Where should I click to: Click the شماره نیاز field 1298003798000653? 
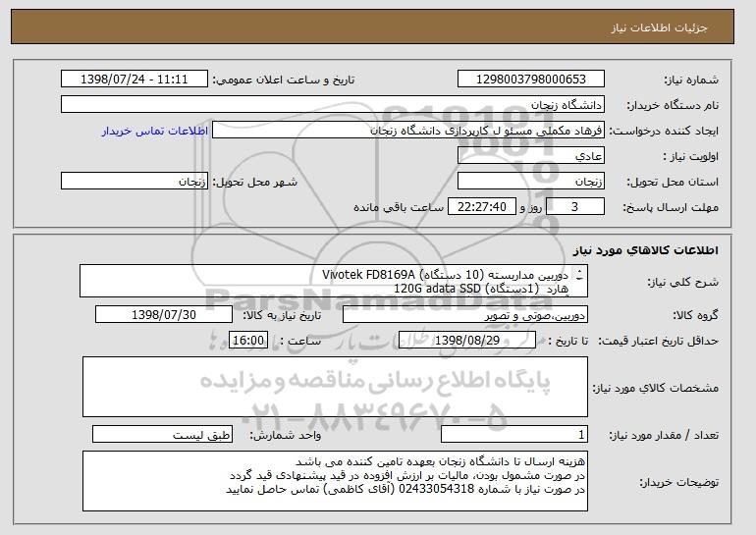(x=531, y=80)
